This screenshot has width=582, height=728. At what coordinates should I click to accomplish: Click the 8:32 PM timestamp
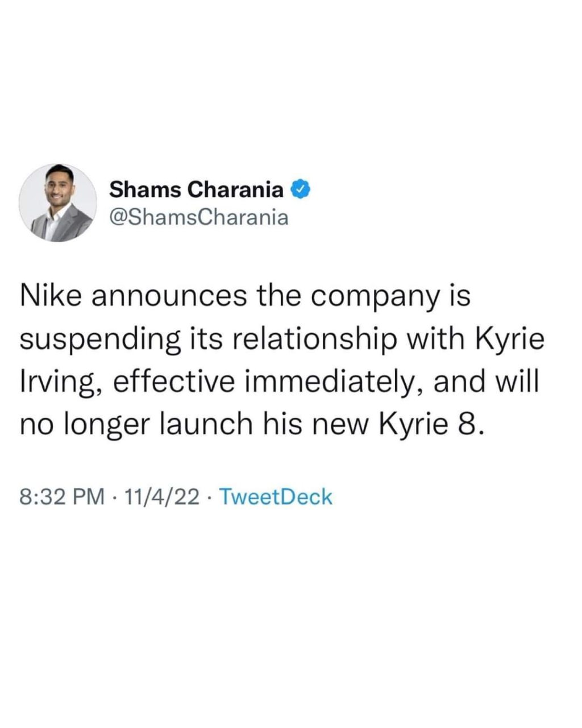tap(62, 497)
